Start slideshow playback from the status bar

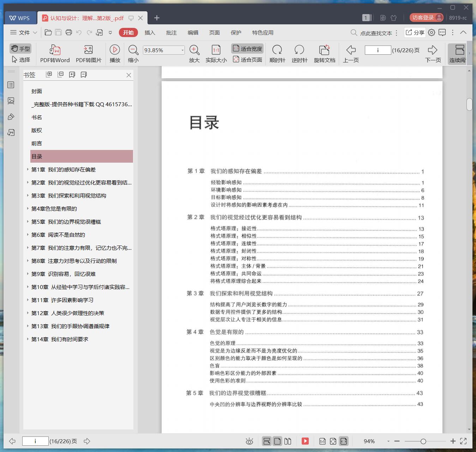(x=305, y=441)
